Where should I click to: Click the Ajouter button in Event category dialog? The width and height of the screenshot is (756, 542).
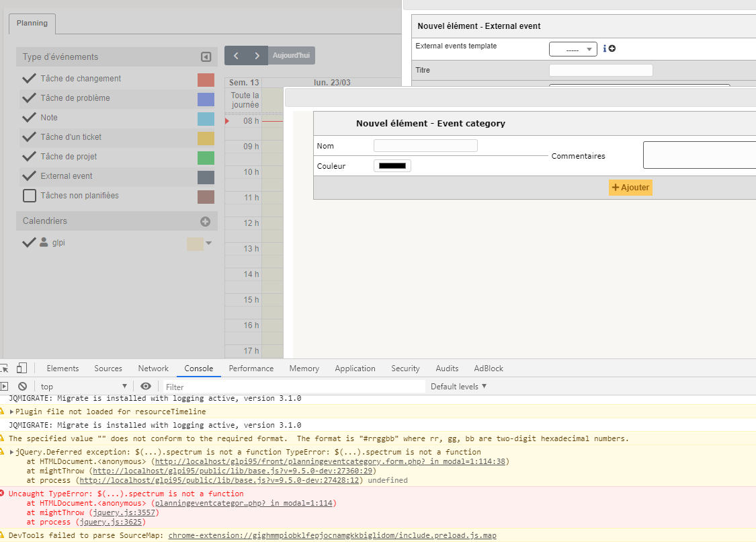(x=630, y=187)
